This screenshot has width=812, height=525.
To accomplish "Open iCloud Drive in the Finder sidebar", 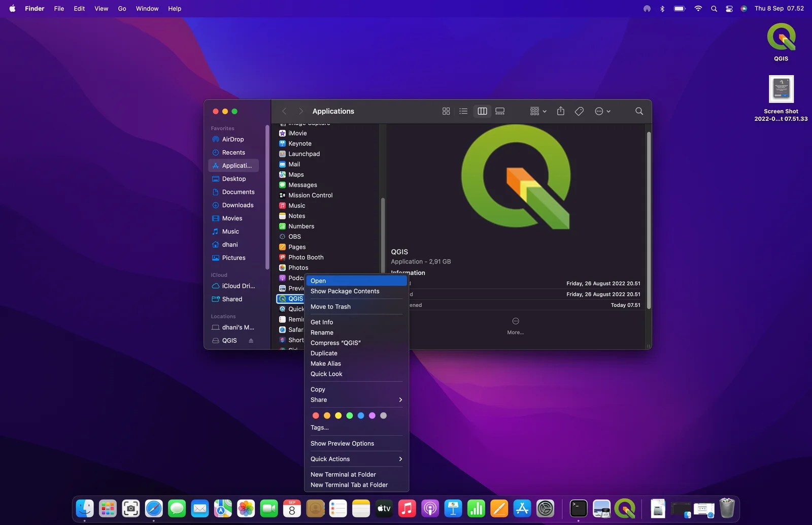I will [233, 286].
